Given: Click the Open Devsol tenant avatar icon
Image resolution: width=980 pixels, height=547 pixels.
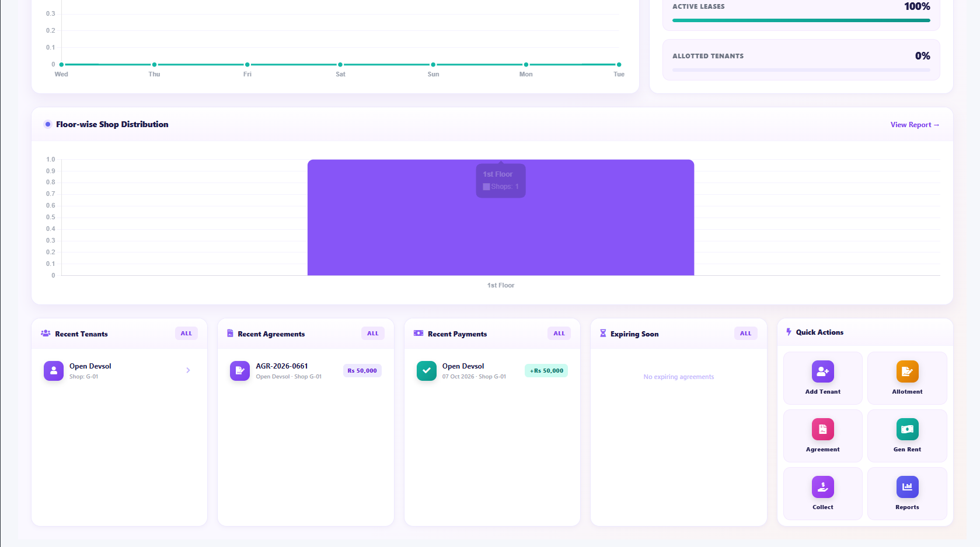Looking at the screenshot, I should click(54, 370).
